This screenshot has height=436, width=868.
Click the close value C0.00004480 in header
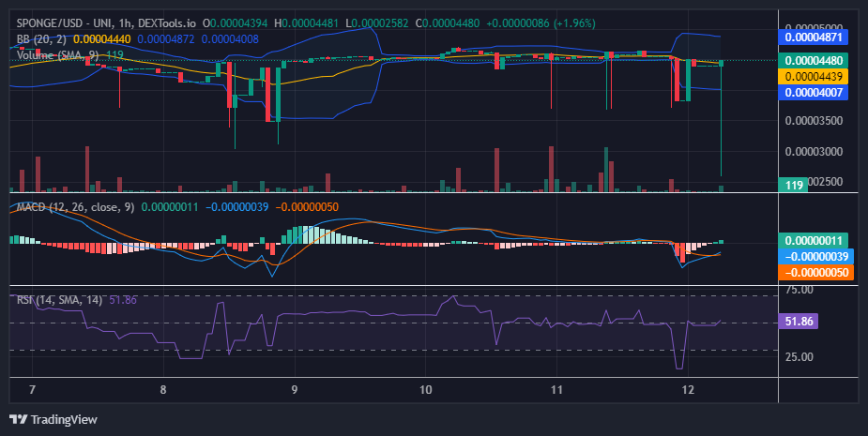pos(448,23)
